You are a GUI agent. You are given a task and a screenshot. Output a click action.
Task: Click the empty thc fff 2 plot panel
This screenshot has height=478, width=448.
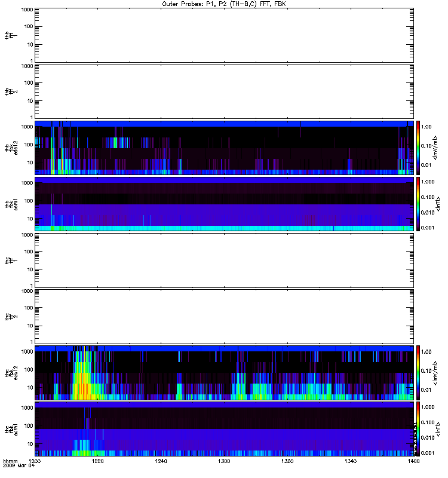[224, 317]
